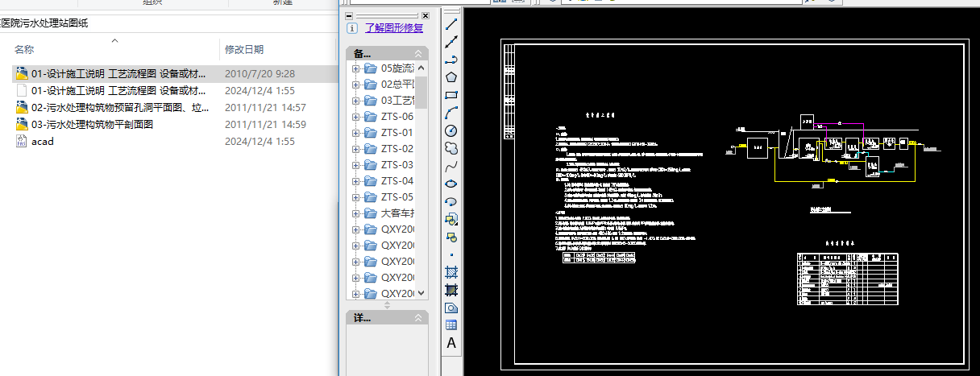Select the Ellipse tool
980x376 pixels.
click(451, 184)
